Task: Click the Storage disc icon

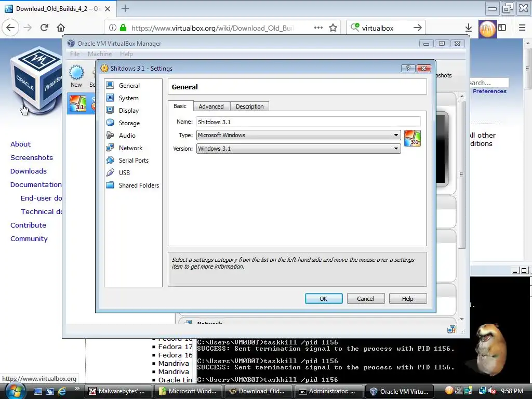Action: [110, 123]
